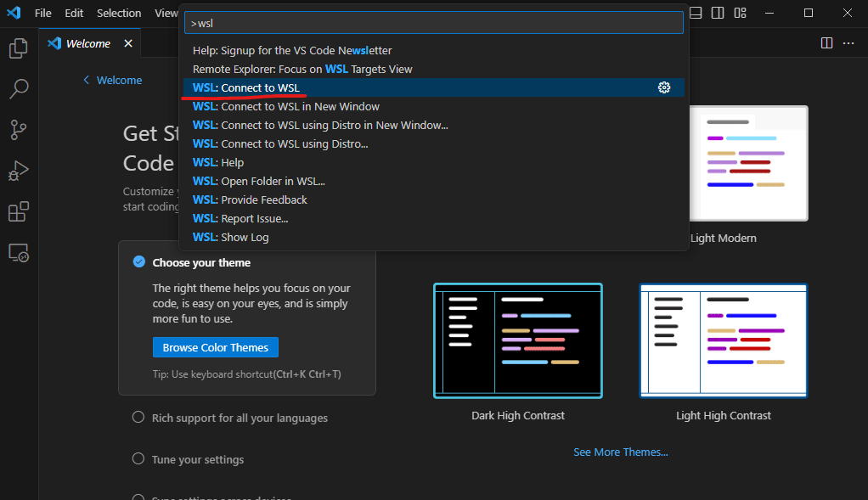Open Source Control view
The width and height of the screenshot is (868, 500).
point(19,130)
